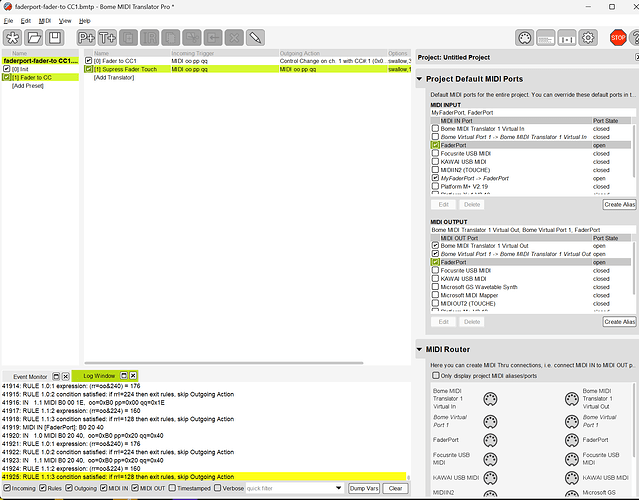Toggle the Incoming log checkbox
The width and height of the screenshot is (639, 500).
[7, 488]
